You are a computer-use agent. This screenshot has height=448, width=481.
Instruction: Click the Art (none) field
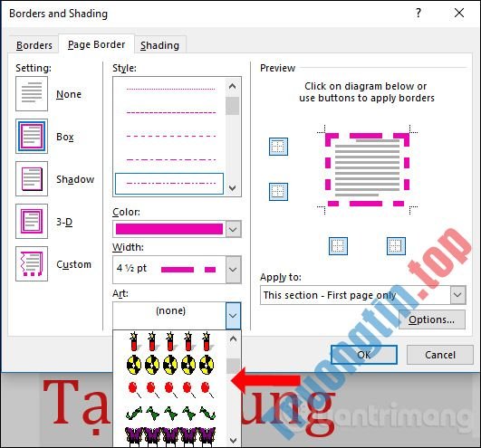coord(169,316)
